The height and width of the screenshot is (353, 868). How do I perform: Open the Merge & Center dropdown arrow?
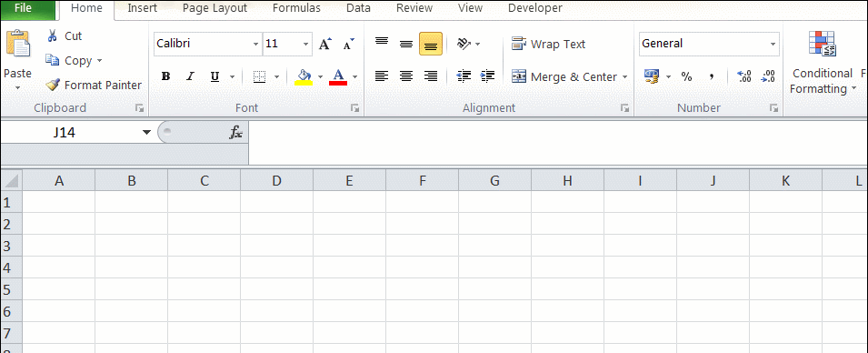(x=625, y=77)
